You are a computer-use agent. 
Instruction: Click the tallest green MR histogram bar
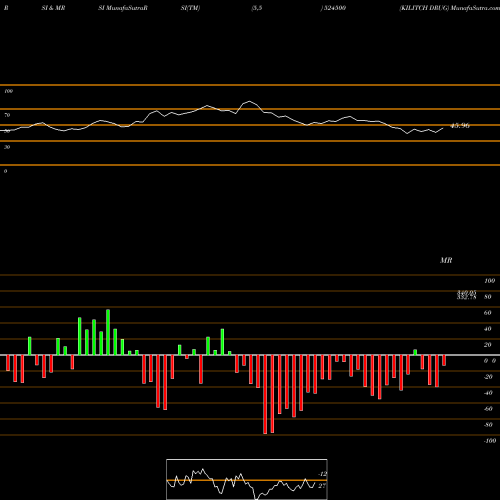pos(108,332)
